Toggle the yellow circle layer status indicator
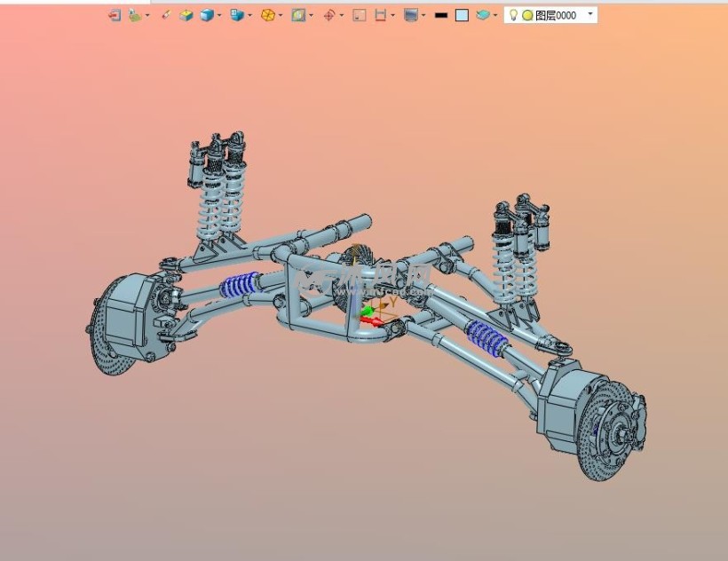 pyautogui.click(x=527, y=15)
